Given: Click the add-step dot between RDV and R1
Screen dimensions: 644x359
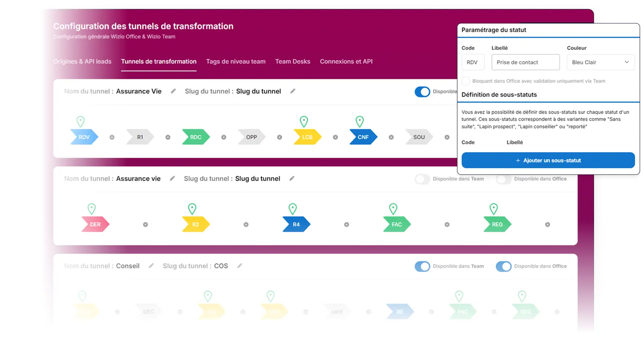Looking at the screenshot, I should pyautogui.click(x=112, y=137).
